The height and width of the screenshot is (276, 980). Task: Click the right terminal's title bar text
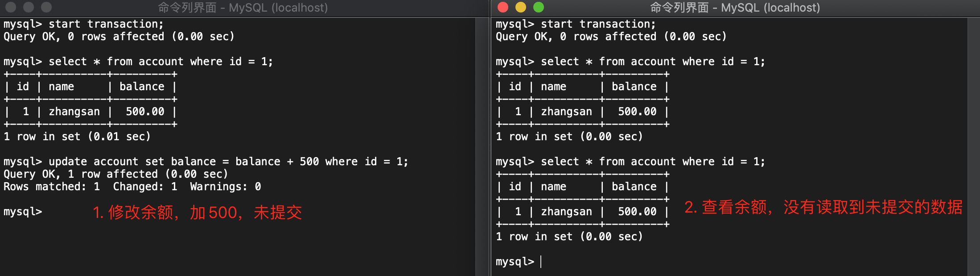pos(735,8)
